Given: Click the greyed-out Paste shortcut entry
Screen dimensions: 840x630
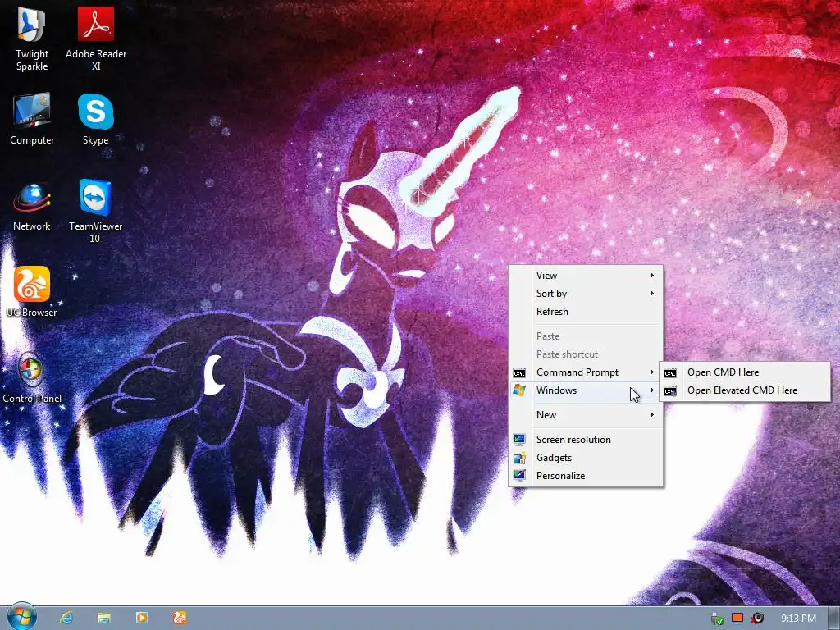Looking at the screenshot, I should click(586, 354).
